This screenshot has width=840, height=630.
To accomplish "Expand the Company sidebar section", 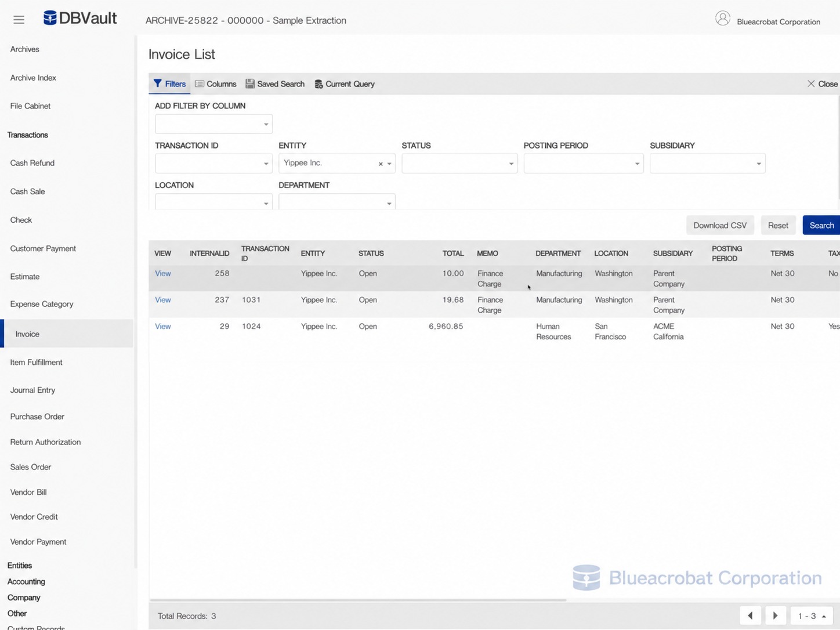I will pos(24,598).
